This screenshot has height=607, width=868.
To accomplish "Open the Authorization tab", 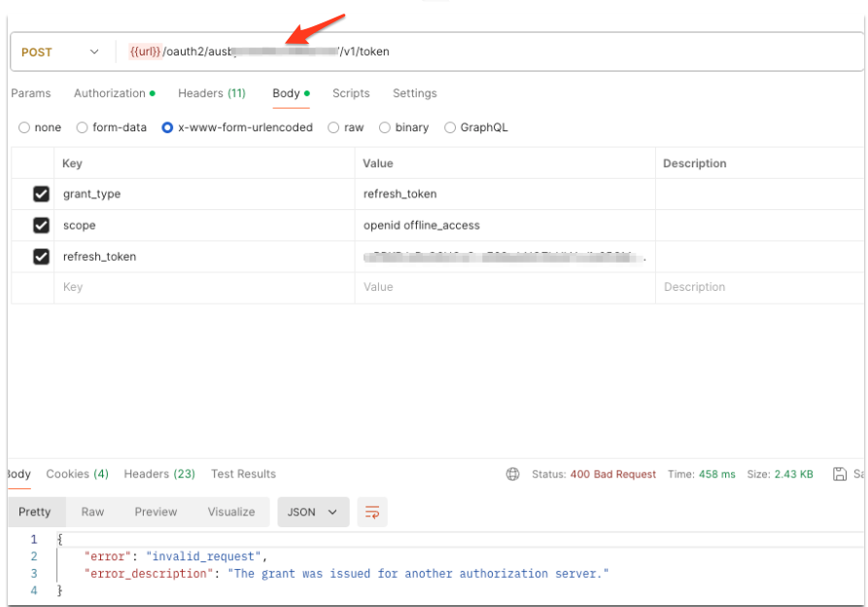I will click(114, 93).
